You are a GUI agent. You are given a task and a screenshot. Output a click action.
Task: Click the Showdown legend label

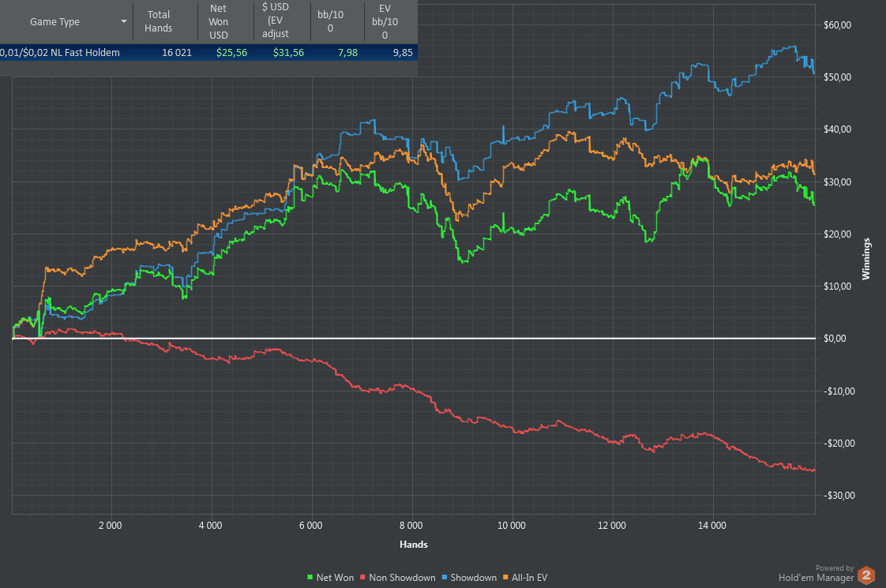pos(474,577)
